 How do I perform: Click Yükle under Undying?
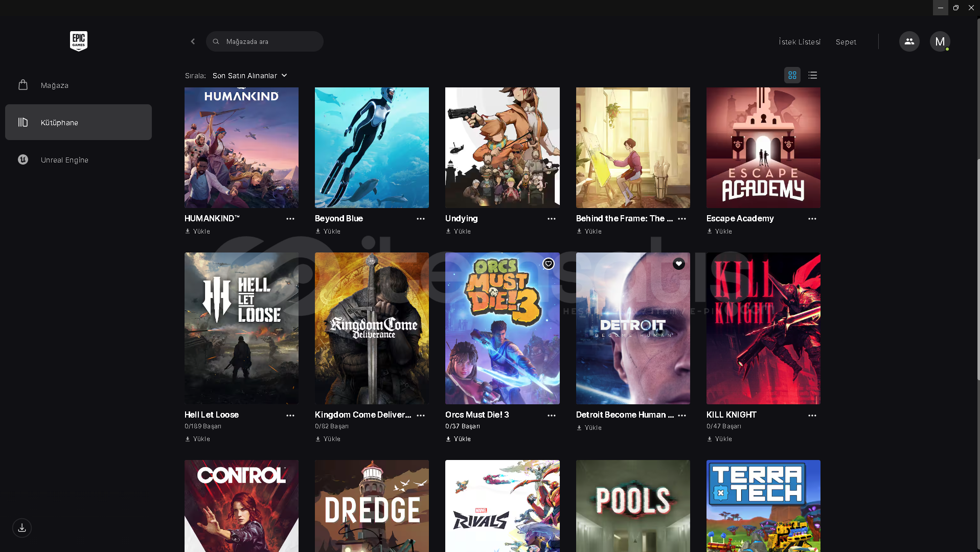[458, 232]
